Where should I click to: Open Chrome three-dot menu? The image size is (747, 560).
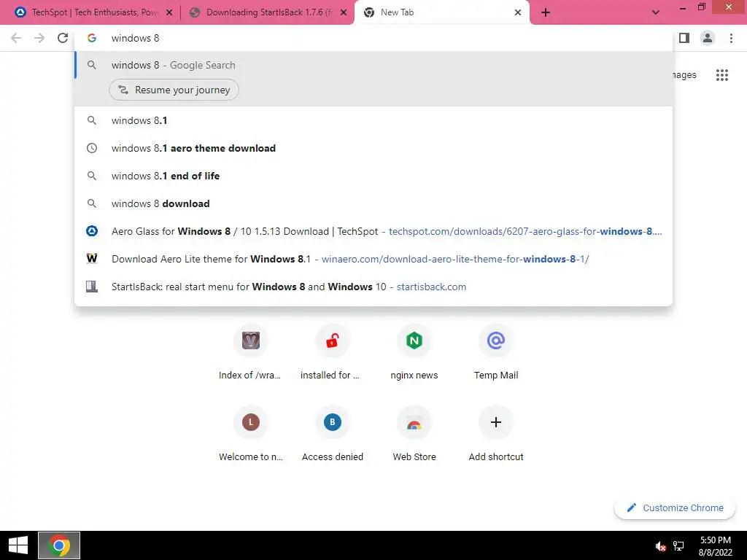(731, 38)
